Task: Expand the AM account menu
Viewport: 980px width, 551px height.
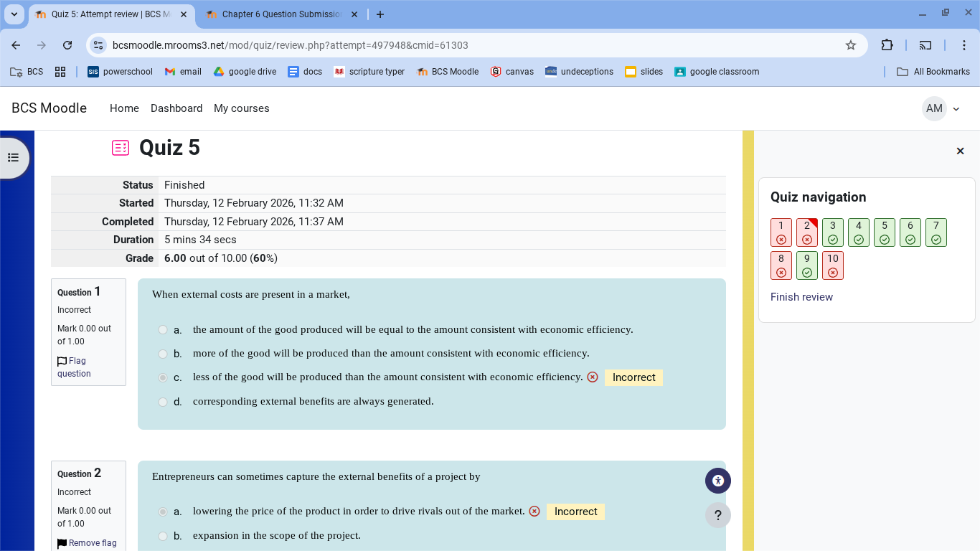Action: [x=941, y=108]
